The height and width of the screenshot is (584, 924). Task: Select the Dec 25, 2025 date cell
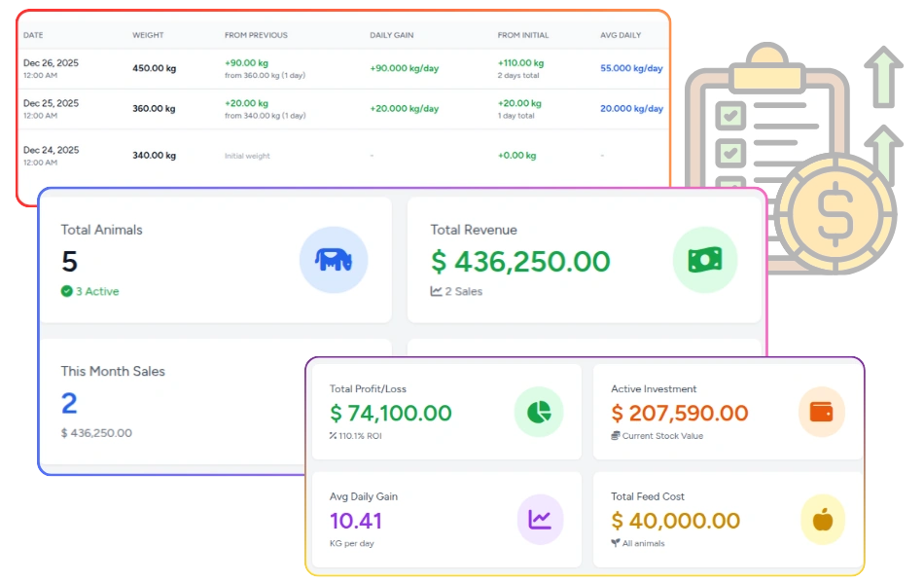[x=51, y=109]
